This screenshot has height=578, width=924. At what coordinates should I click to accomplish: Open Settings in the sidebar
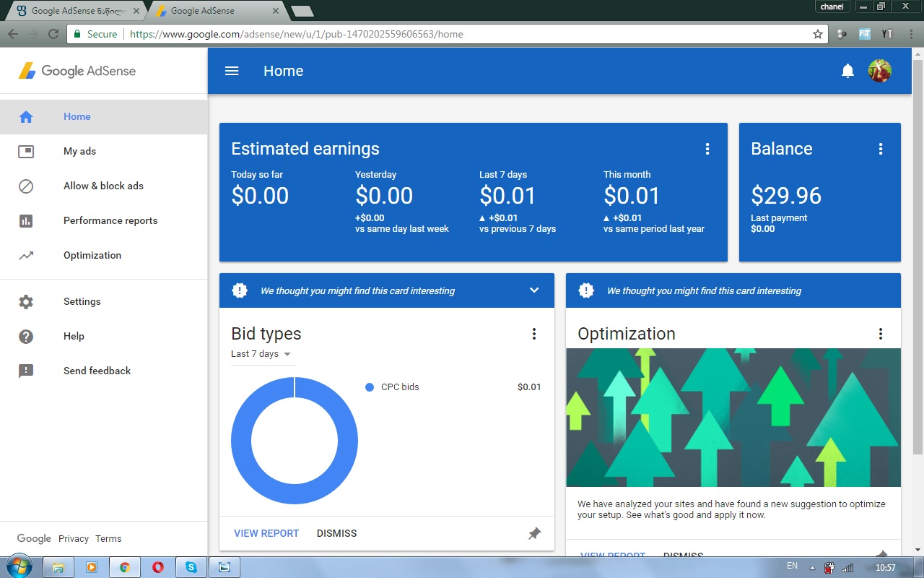82,301
